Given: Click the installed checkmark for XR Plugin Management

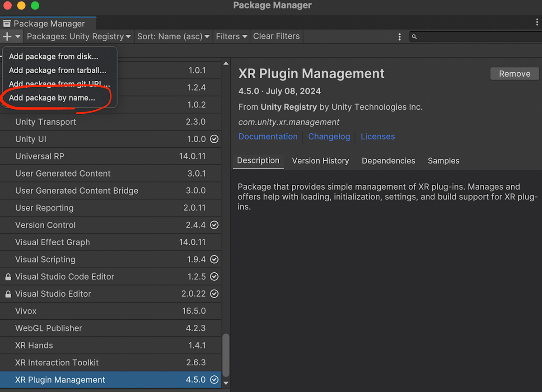Looking at the screenshot, I should [x=215, y=380].
